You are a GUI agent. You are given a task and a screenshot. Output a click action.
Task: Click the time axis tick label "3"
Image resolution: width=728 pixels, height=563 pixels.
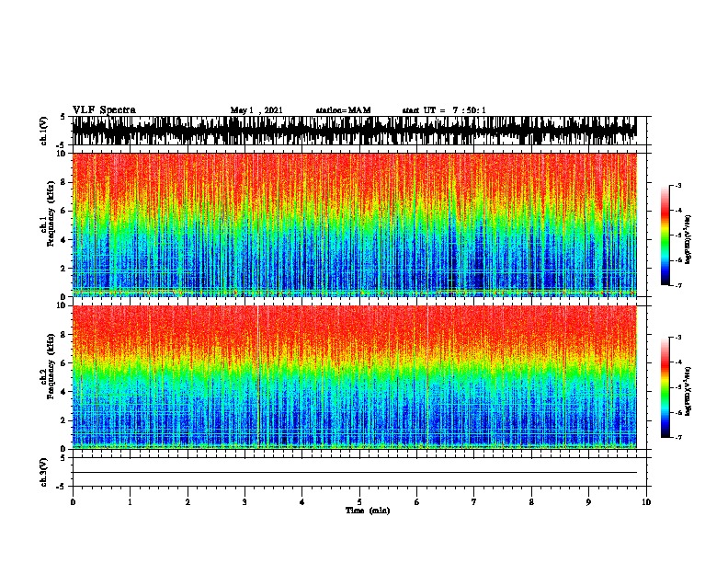tap(245, 502)
